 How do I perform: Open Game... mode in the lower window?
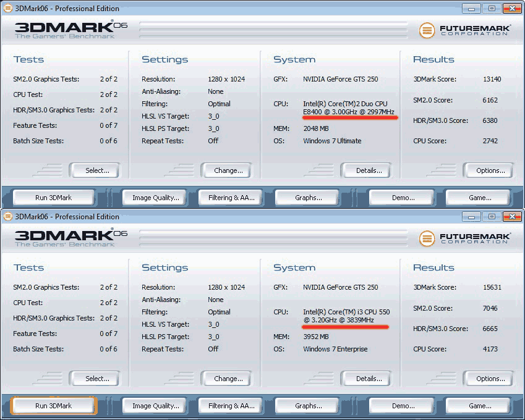pos(477,406)
